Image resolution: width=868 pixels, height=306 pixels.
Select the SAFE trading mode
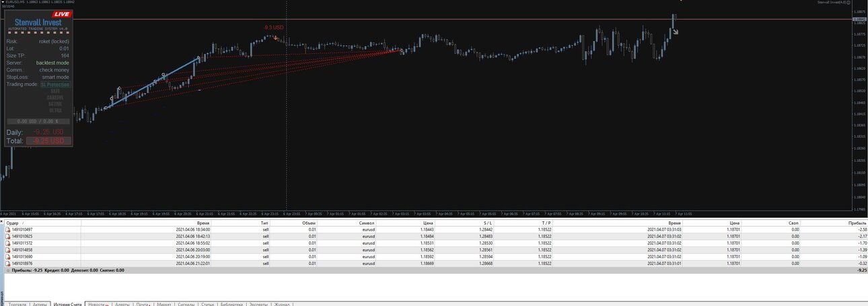(x=55, y=91)
